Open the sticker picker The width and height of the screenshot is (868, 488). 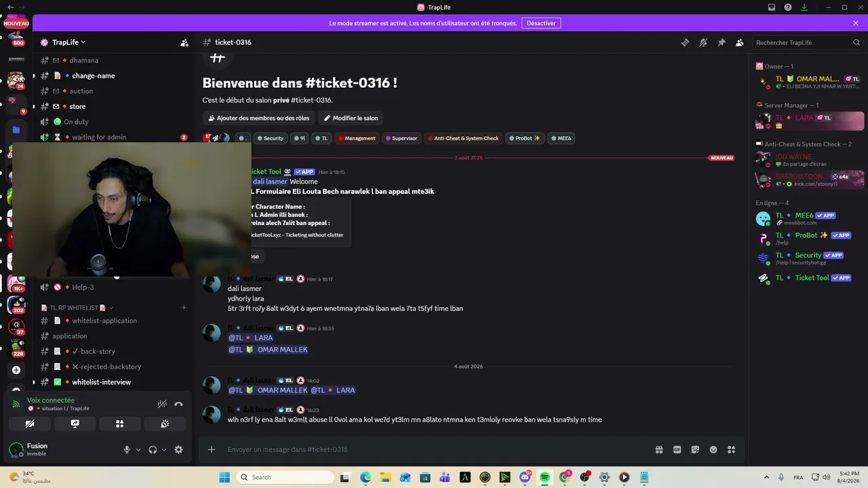point(695,449)
